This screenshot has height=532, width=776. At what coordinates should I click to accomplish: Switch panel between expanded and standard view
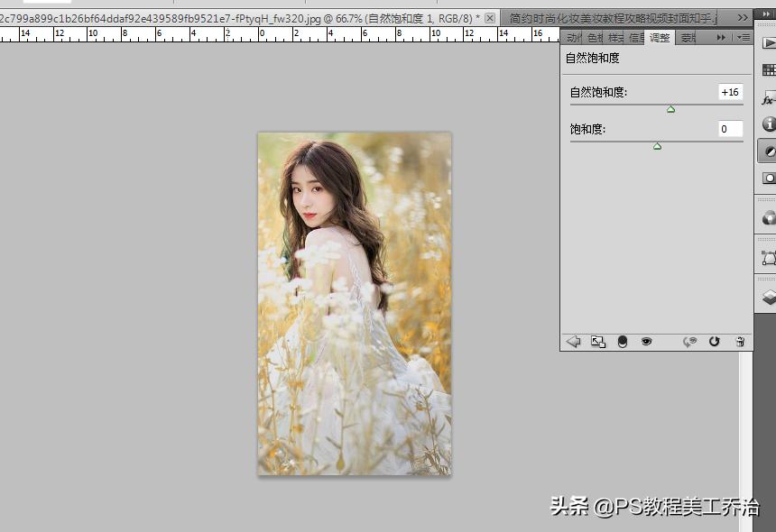tap(597, 342)
